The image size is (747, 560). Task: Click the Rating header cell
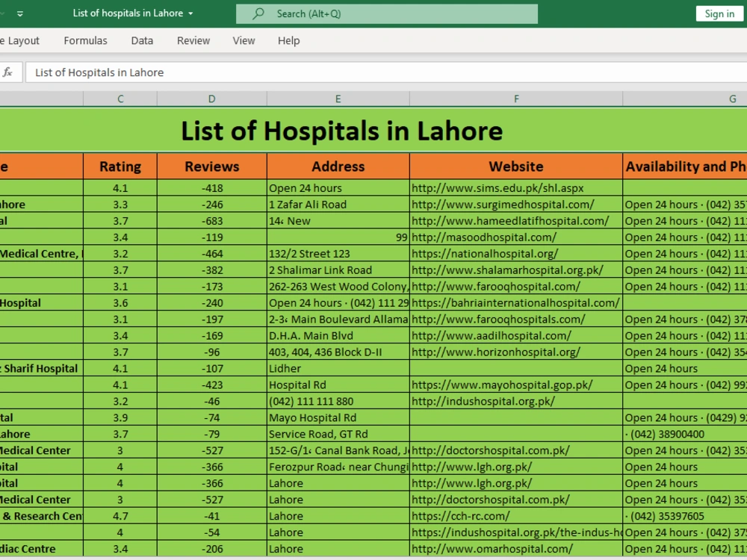120,167
